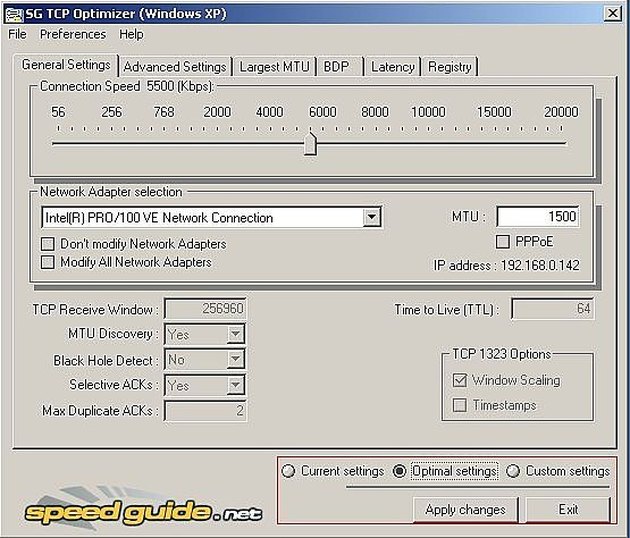Open the Preferences menu
Screen dimensions: 630x538
point(73,34)
